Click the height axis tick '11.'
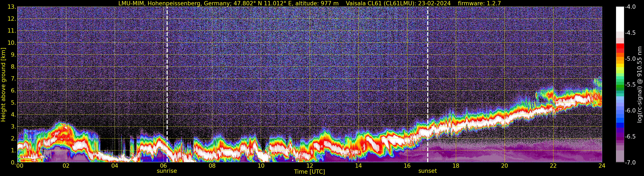This screenshot has height=176, width=644. [12, 31]
